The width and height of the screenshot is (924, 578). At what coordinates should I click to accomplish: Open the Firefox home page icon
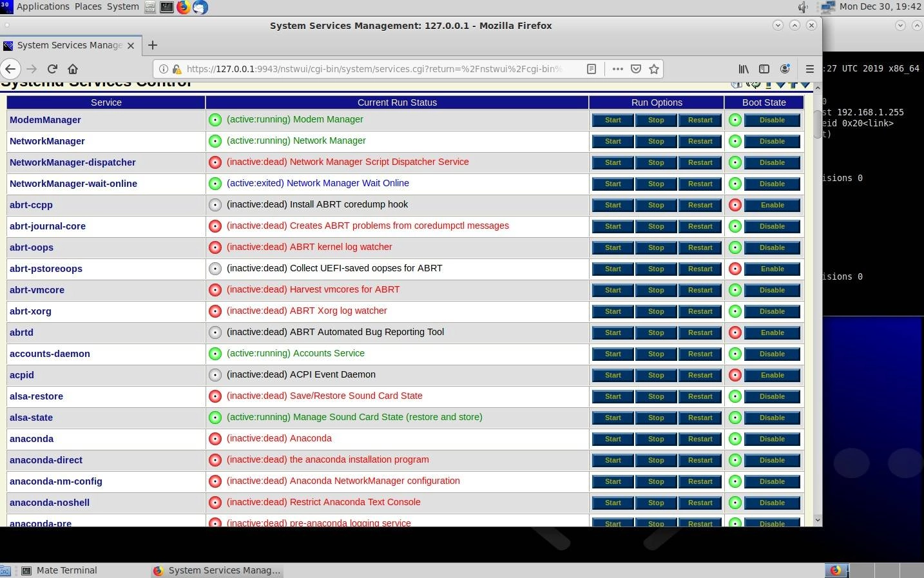click(x=73, y=69)
